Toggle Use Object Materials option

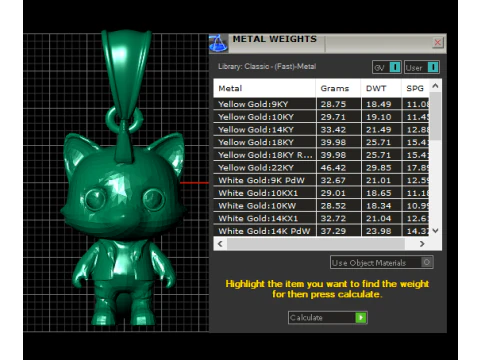(x=382, y=263)
